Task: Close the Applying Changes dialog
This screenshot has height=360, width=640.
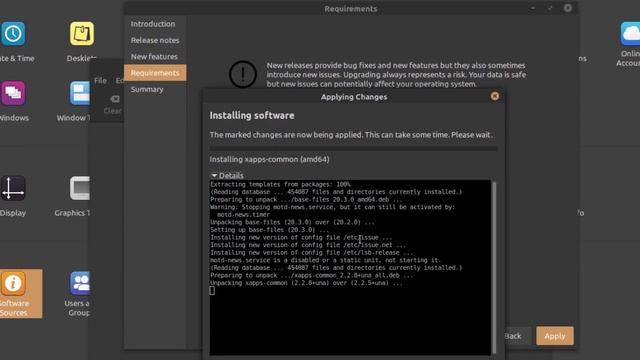Action: pos(495,96)
